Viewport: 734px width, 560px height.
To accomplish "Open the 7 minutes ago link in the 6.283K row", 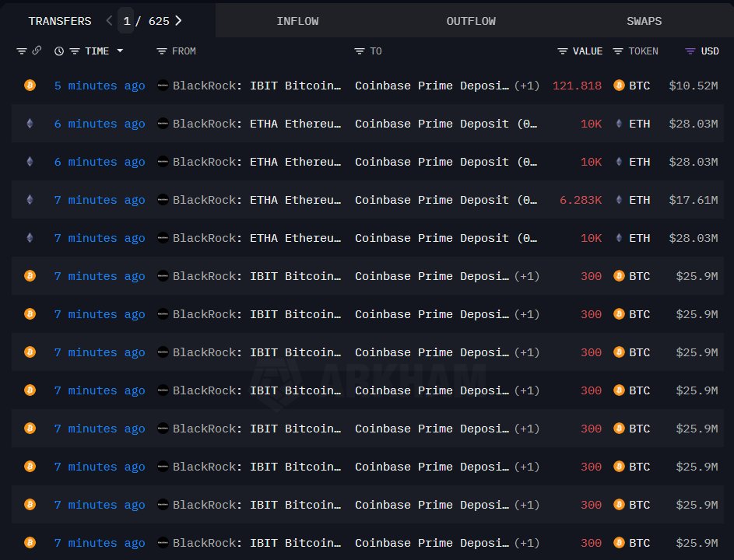I will [x=100, y=200].
